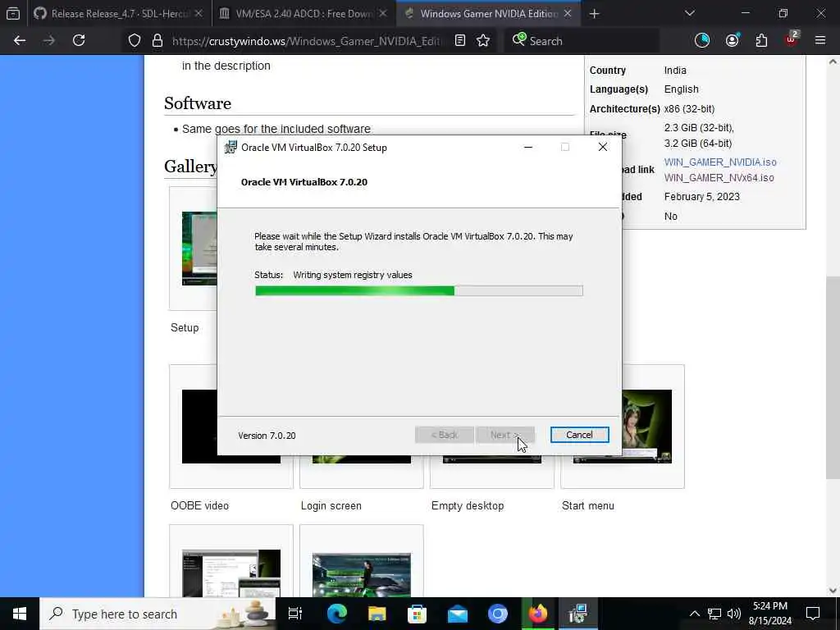This screenshot has height=630, width=840.
Task: Open the Firefox account avatar icon
Action: 733,40
